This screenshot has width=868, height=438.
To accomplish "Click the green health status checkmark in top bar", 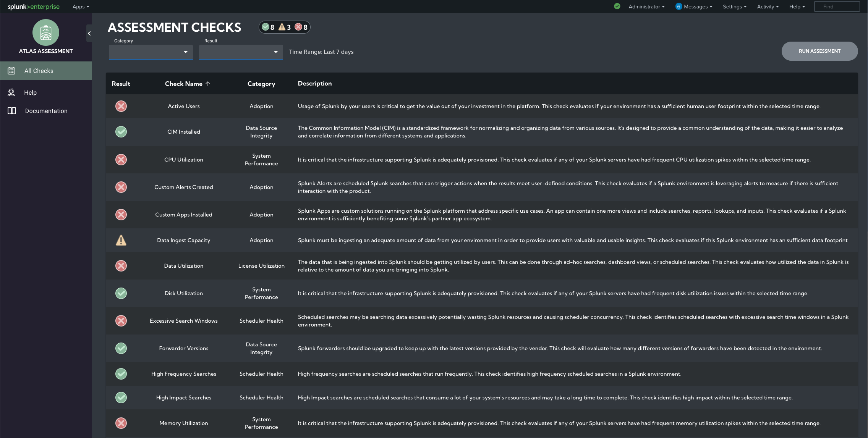I will point(617,6).
